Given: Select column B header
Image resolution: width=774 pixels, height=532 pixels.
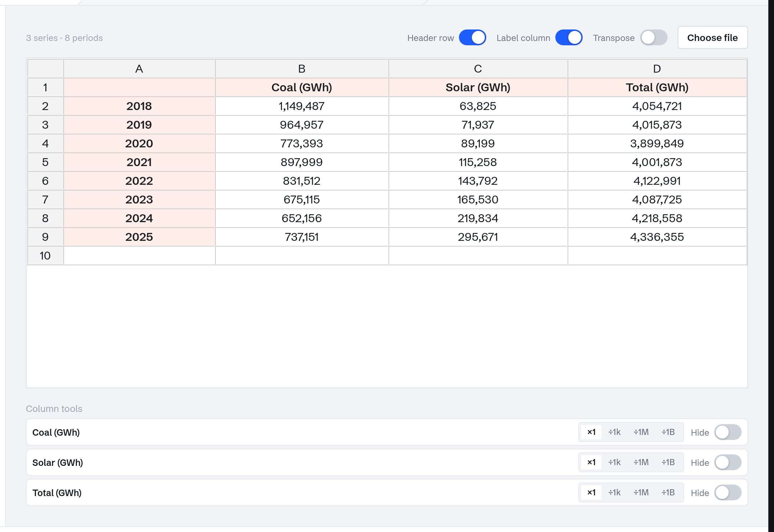Looking at the screenshot, I should pos(302,69).
